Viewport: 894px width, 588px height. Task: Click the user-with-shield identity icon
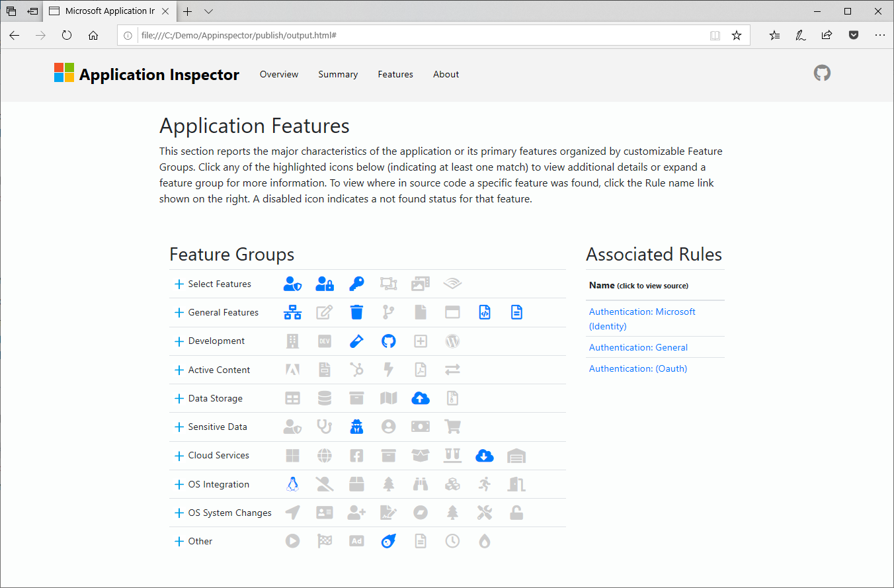293,283
